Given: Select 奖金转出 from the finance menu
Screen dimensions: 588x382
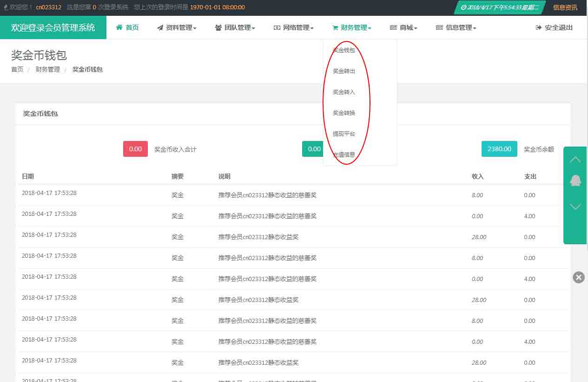Looking at the screenshot, I should coord(344,71).
